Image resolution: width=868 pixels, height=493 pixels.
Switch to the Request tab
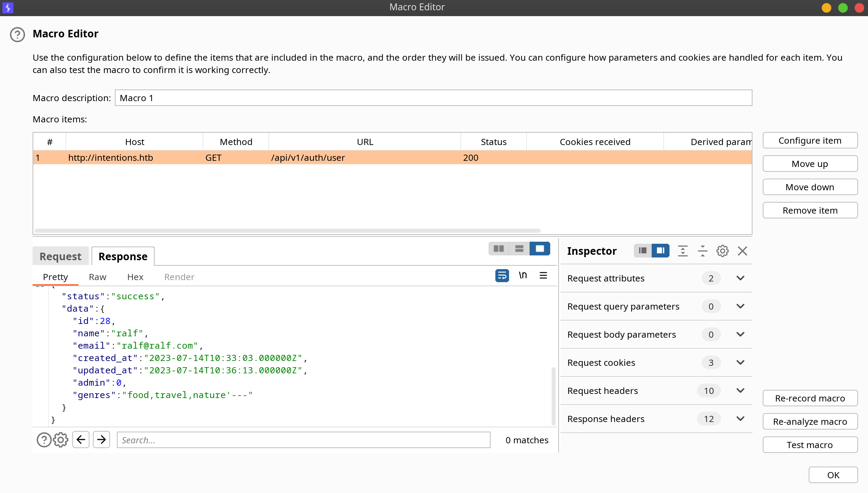(x=61, y=256)
